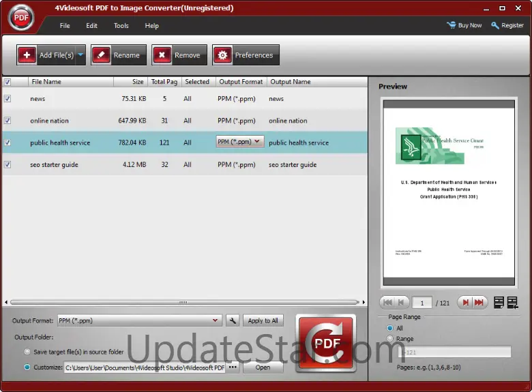Go to first preview page
The width and height of the screenshot is (532, 392).
click(x=387, y=303)
